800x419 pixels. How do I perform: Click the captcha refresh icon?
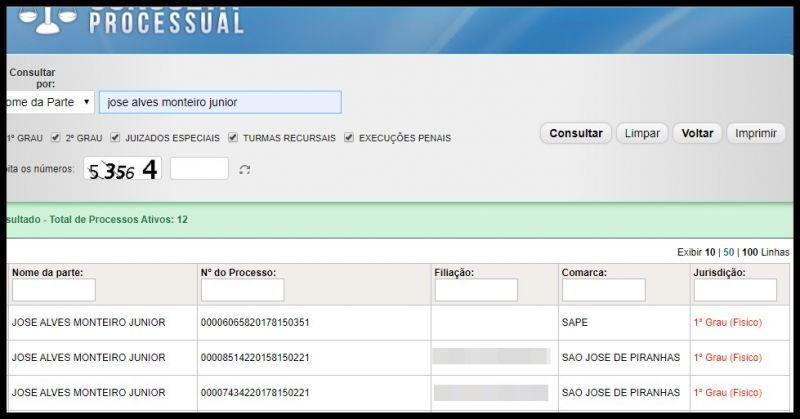tap(245, 170)
